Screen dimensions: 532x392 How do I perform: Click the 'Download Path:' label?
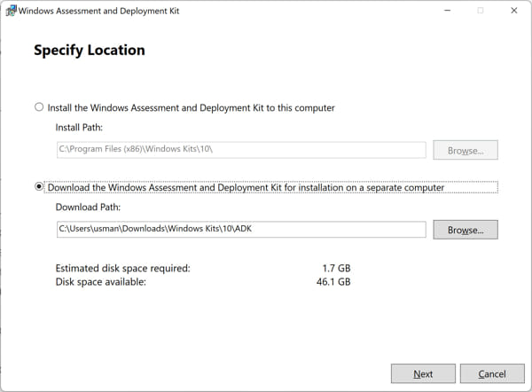click(x=88, y=207)
